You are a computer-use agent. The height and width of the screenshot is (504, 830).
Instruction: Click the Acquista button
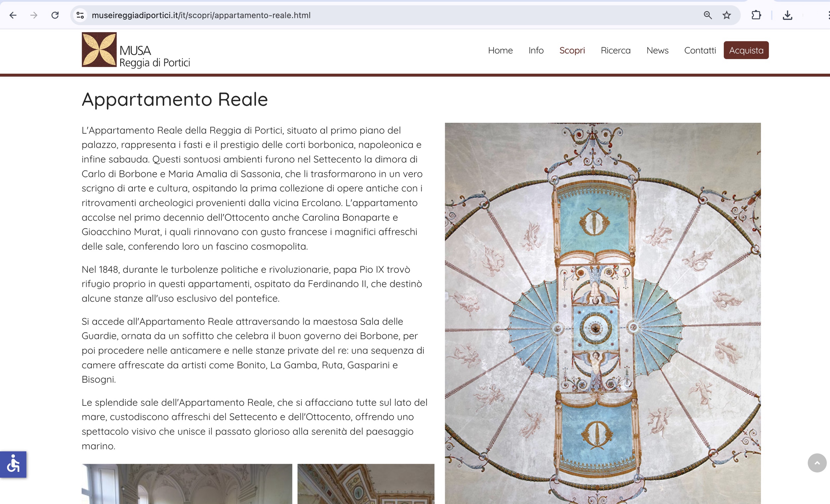tap(746, 50)
